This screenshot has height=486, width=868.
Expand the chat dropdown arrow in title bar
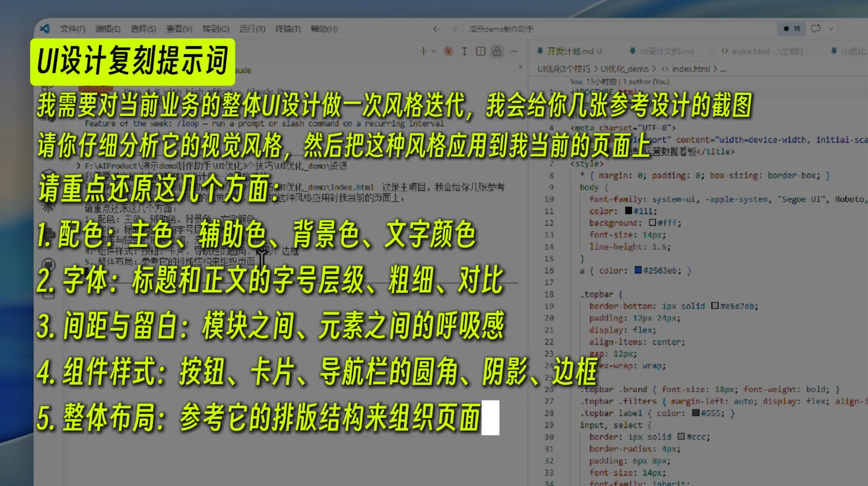pyautogui.click(x=831, y=29)
